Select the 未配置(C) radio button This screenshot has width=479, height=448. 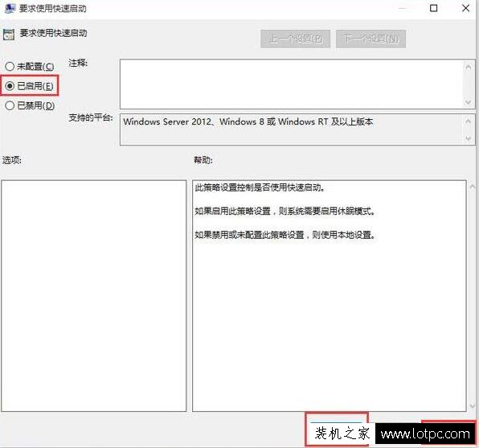point(10,67)
